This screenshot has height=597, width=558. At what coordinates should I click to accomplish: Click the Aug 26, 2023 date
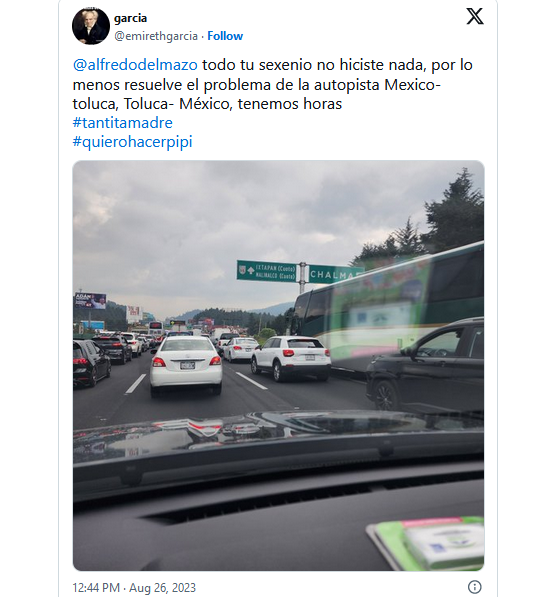(x=163, y=587)
